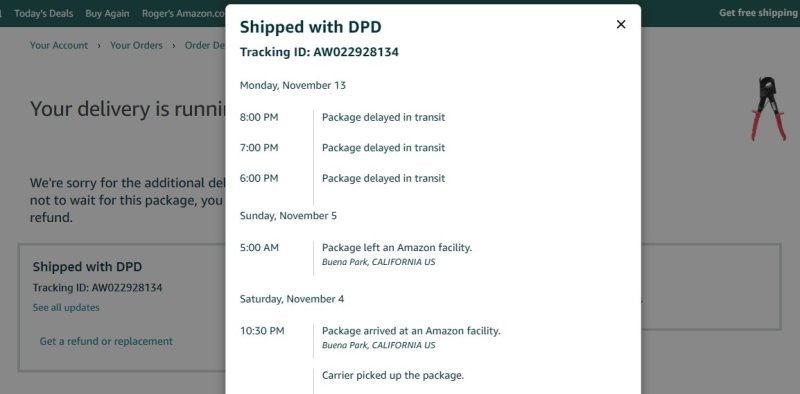The image size is (800, 394).
Task: Navigate to Your Account breadcrumb
Action: coord(59,45)
